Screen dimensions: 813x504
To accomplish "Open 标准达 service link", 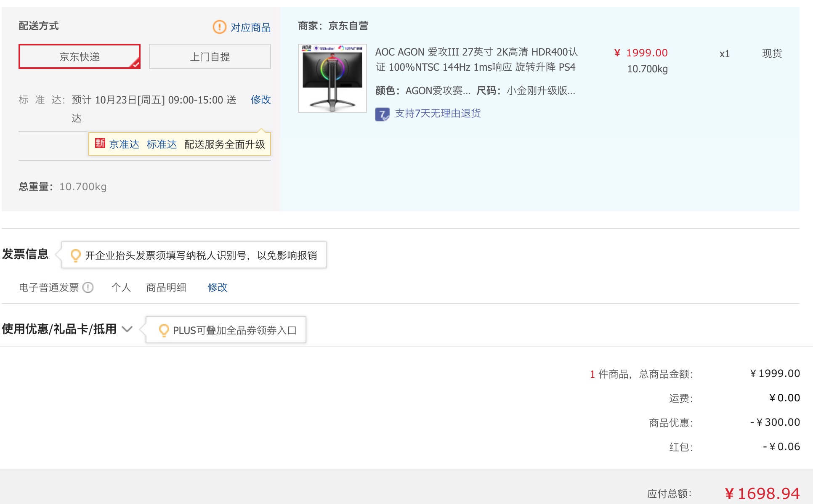I will (162, 144).
